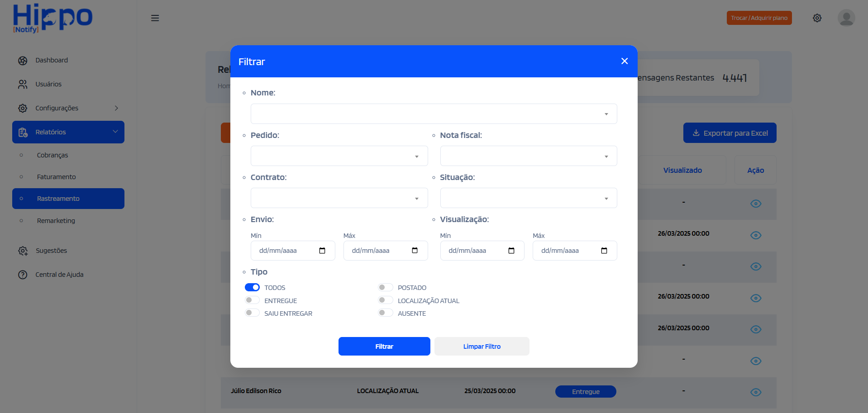Toggle the ENTREGUE filter switch

tap(252, 299)
